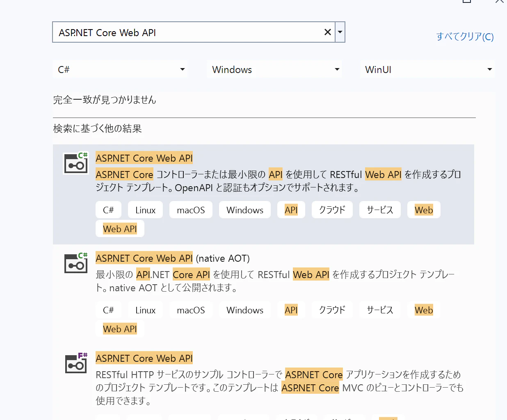Click the 検索に基づく他の結果 heading

click(97, 128)
